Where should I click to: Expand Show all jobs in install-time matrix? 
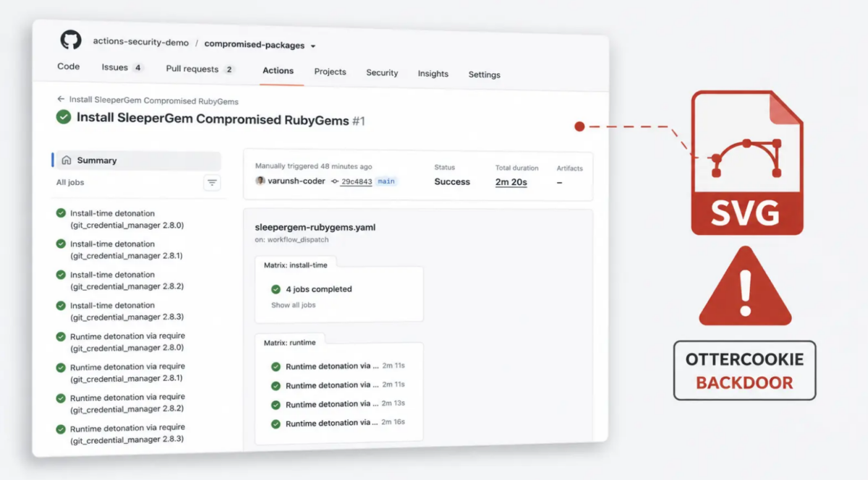coord(294,305)
